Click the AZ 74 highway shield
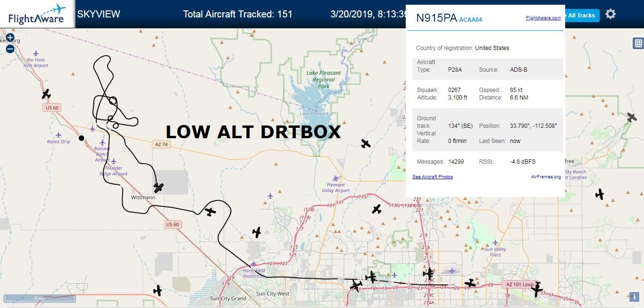 coord(161,144)
